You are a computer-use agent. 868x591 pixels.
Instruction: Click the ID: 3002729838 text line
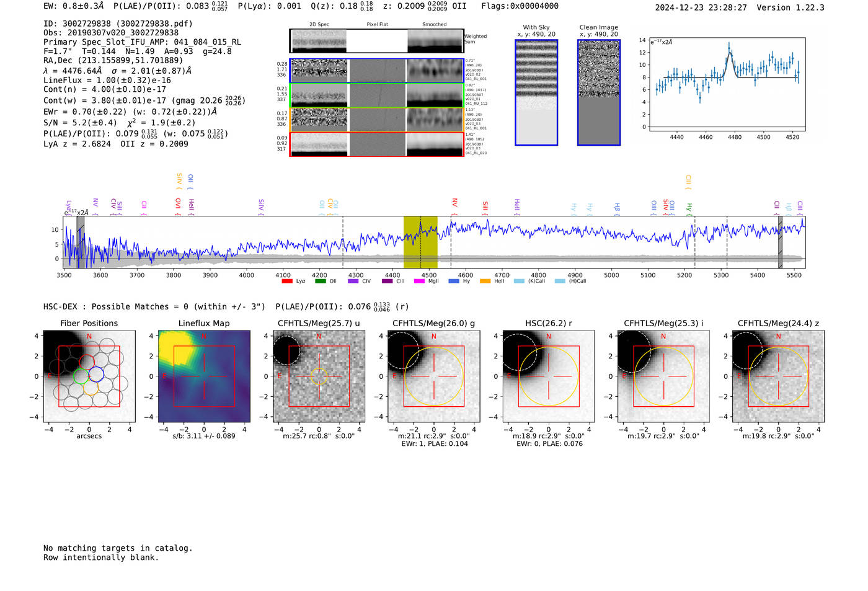pos(118,24)
